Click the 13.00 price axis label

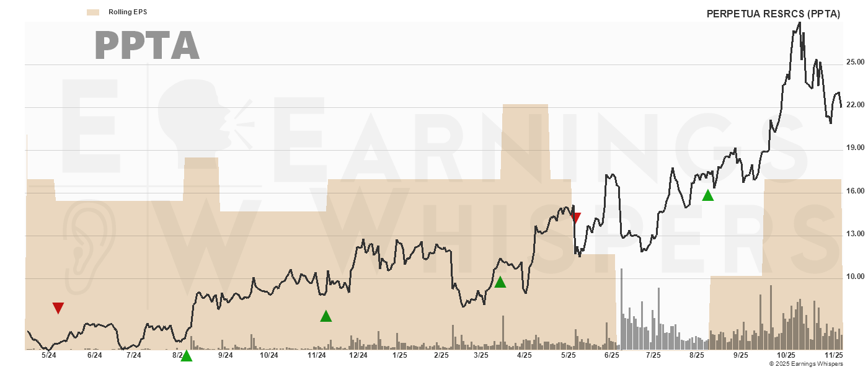pos(856,234)
